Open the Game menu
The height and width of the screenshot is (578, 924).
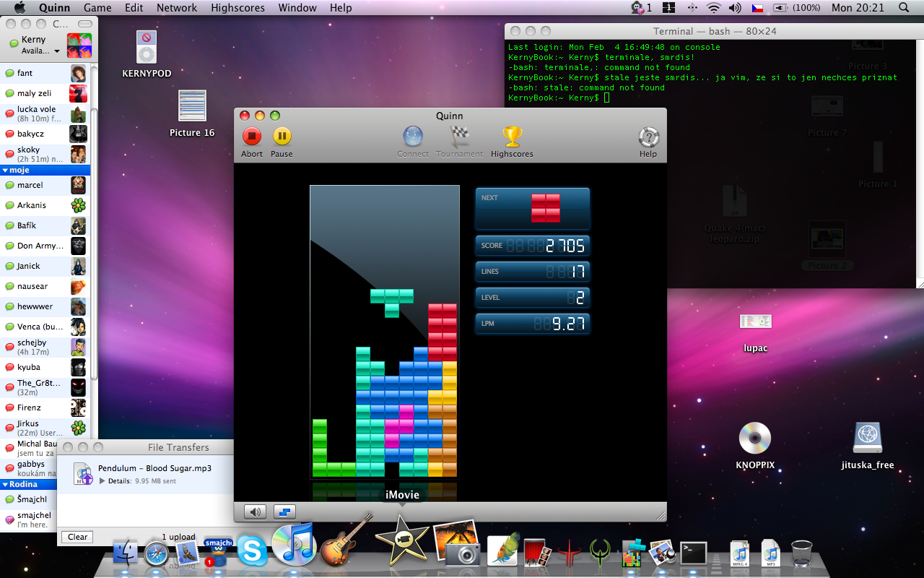coord(97,8)
